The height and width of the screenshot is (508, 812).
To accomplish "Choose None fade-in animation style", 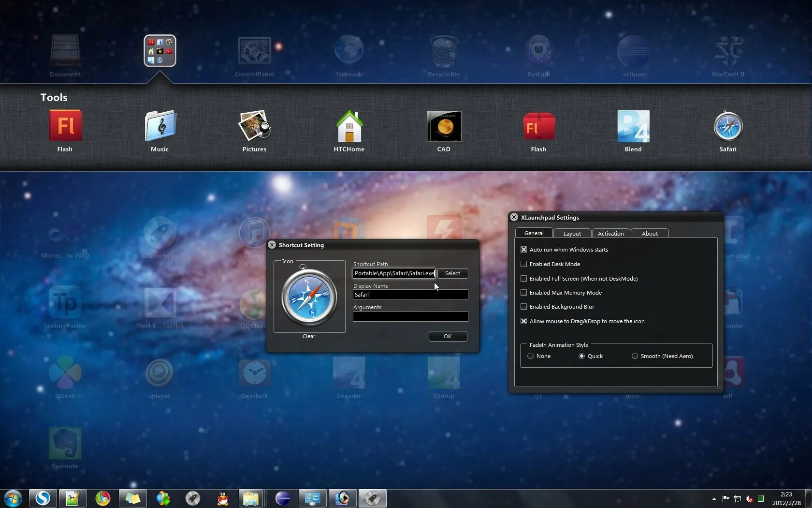I will click(530, 356).
